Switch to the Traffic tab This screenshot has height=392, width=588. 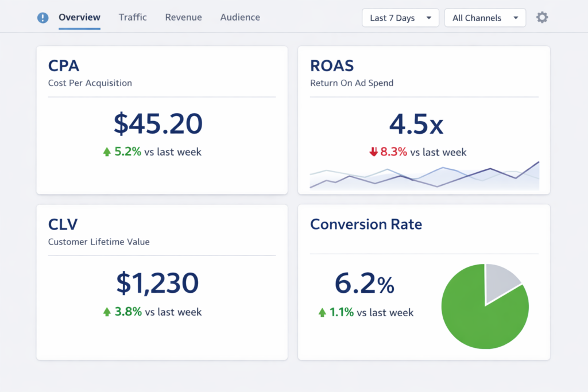133,17
